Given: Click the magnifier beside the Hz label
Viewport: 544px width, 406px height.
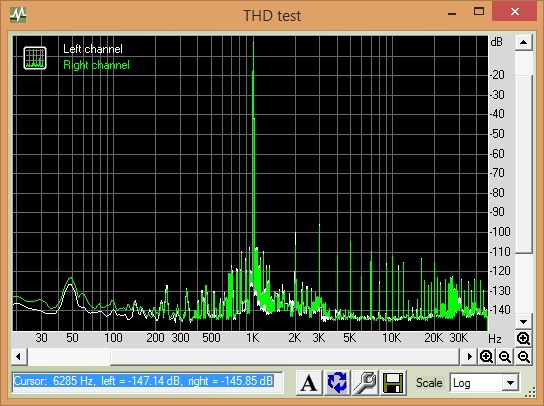Looking at the screenshot, I should point(523,338).
